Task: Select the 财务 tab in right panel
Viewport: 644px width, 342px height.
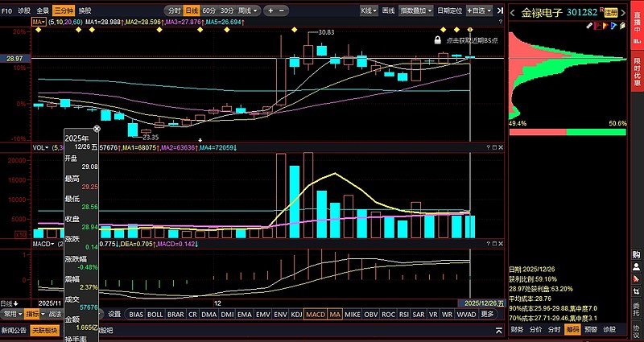Action: [x=517, y=329]
